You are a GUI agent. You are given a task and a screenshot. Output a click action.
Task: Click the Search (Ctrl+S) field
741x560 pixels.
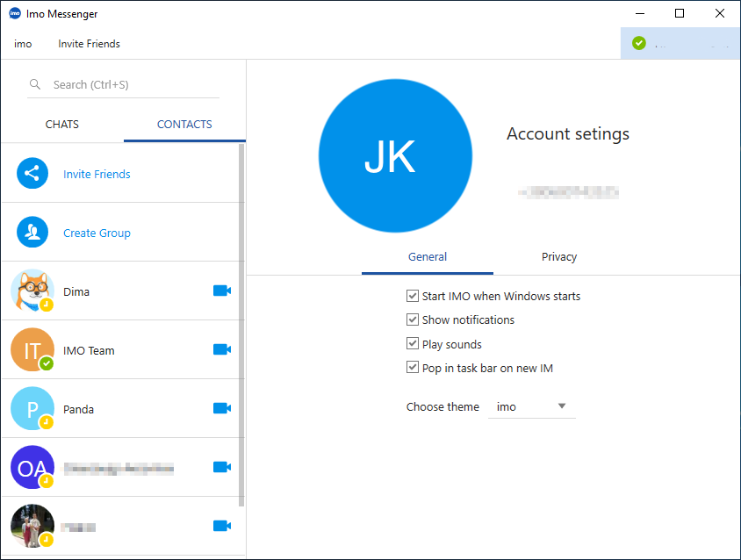123,84
